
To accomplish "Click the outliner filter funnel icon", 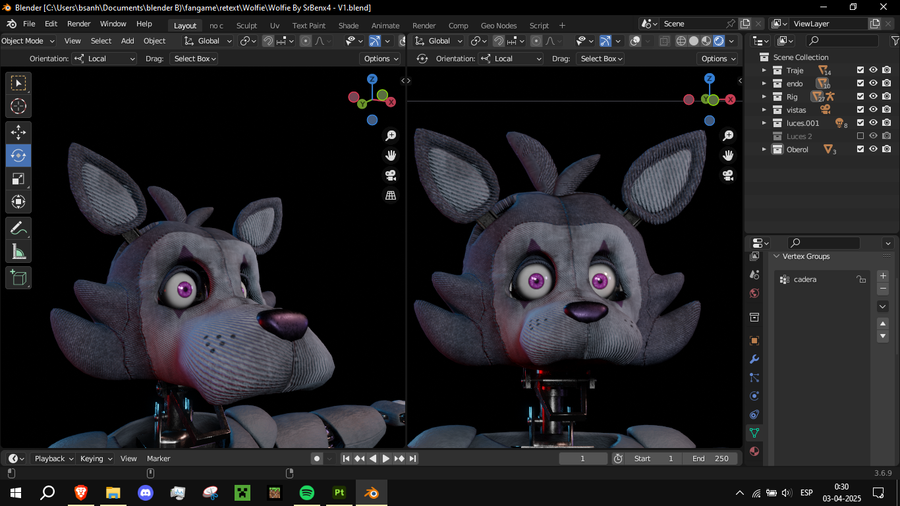I will 895,41.
